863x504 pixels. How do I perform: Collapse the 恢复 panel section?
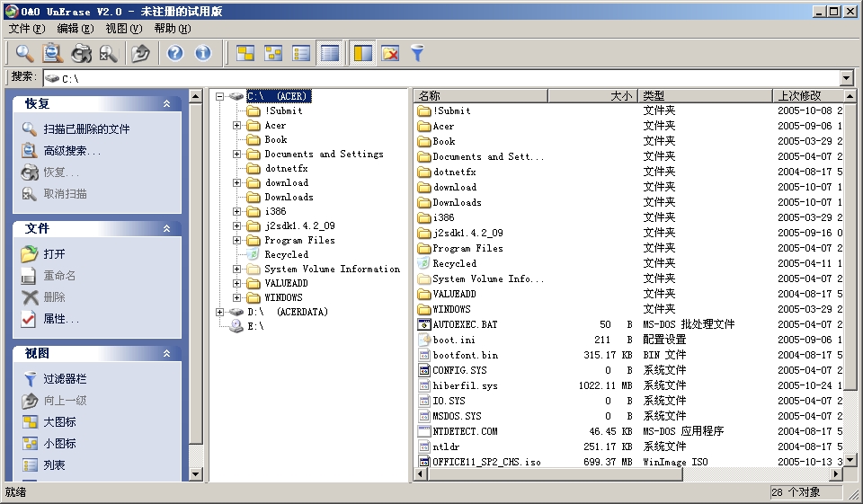click(x=167, y=103)
